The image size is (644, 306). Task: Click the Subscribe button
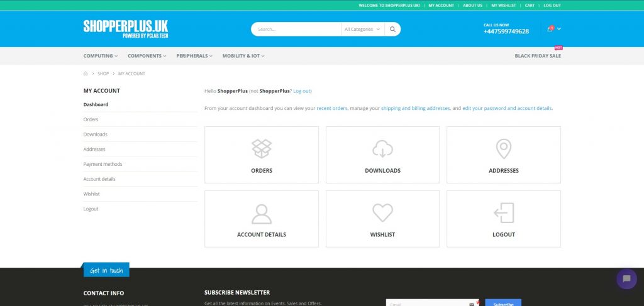[x=503, y=303]
